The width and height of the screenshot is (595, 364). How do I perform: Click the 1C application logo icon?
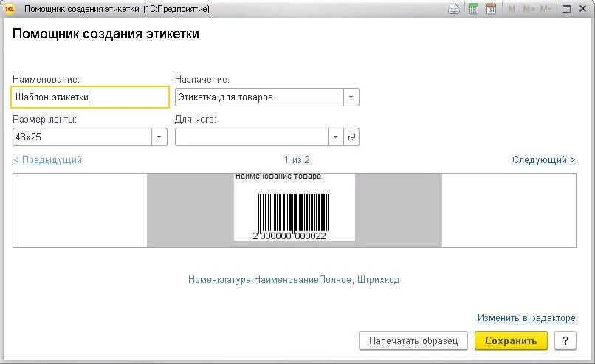tap(9, 9)
